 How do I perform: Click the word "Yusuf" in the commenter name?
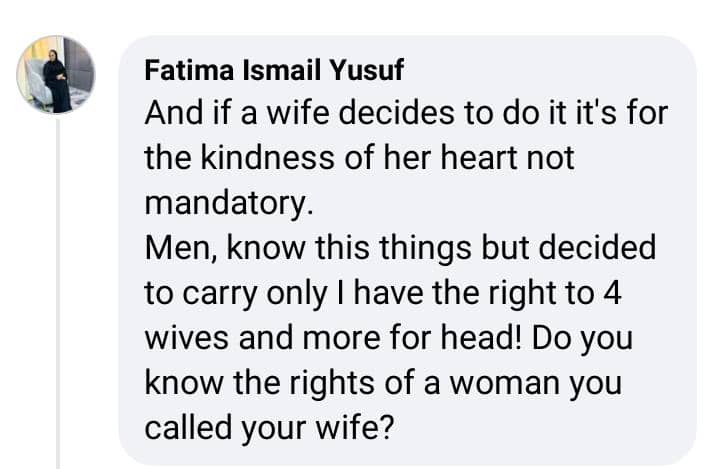pos(367,70)
